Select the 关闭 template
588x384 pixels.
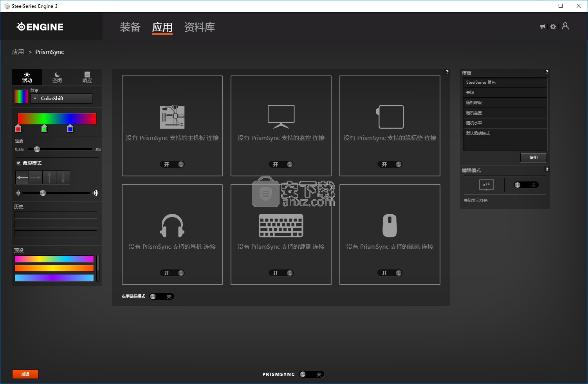click(x=505, y=92)
